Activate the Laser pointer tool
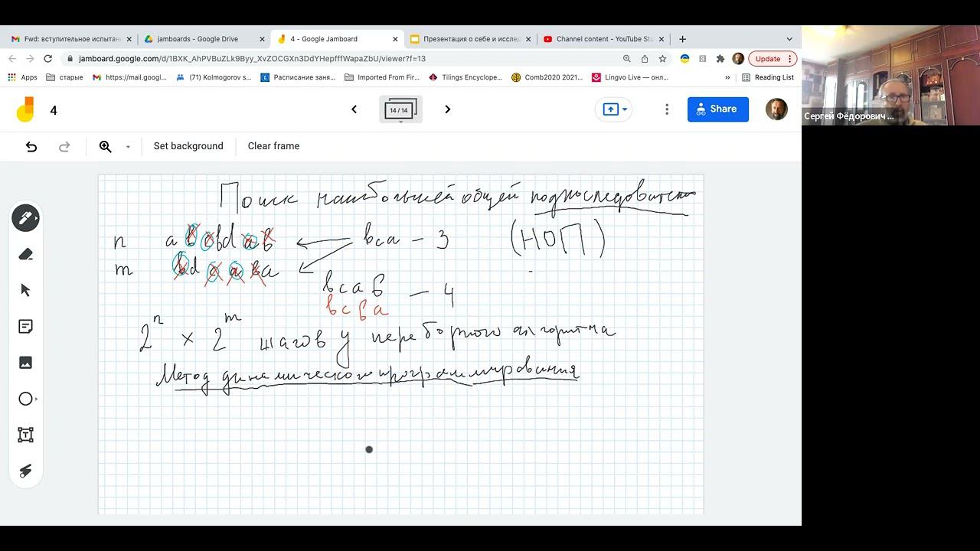 [x=25, y=471]
